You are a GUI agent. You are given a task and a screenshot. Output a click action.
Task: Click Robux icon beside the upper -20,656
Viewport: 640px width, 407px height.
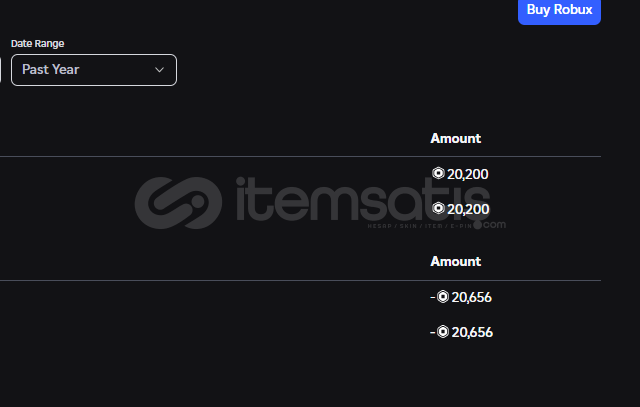coord(443,296)
